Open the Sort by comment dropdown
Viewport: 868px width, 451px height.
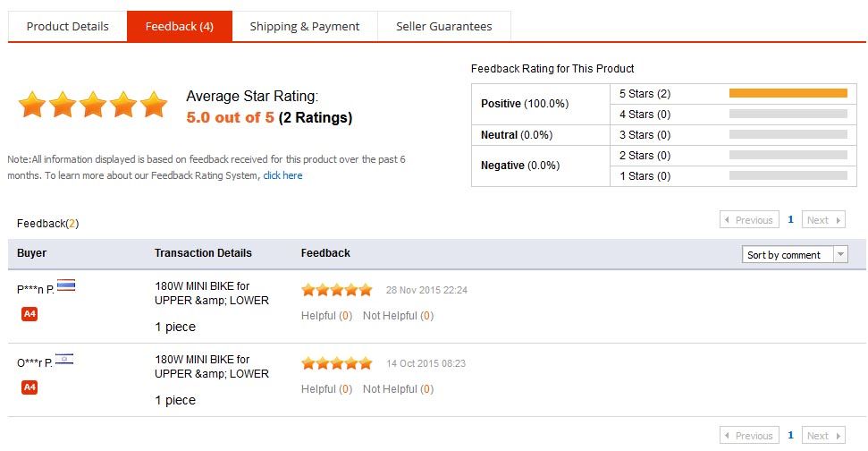point(795,255)
